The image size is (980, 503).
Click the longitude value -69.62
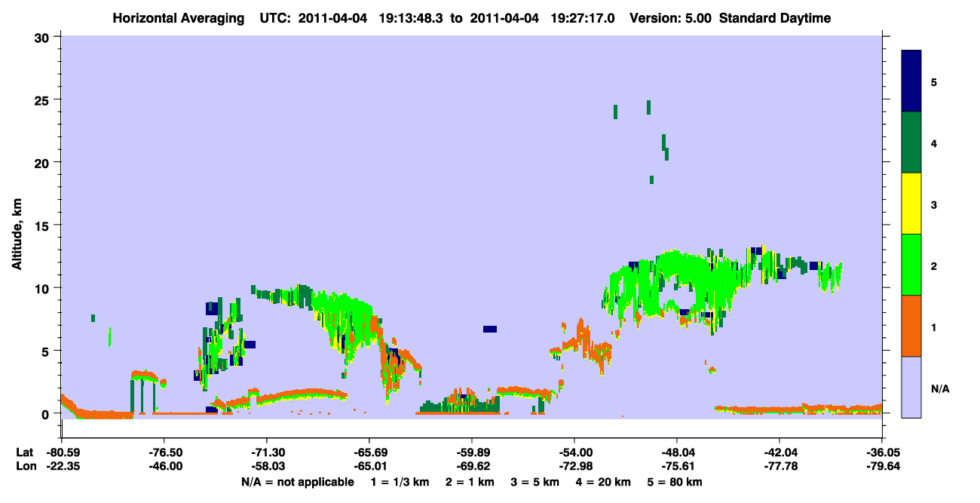[471, 467]
